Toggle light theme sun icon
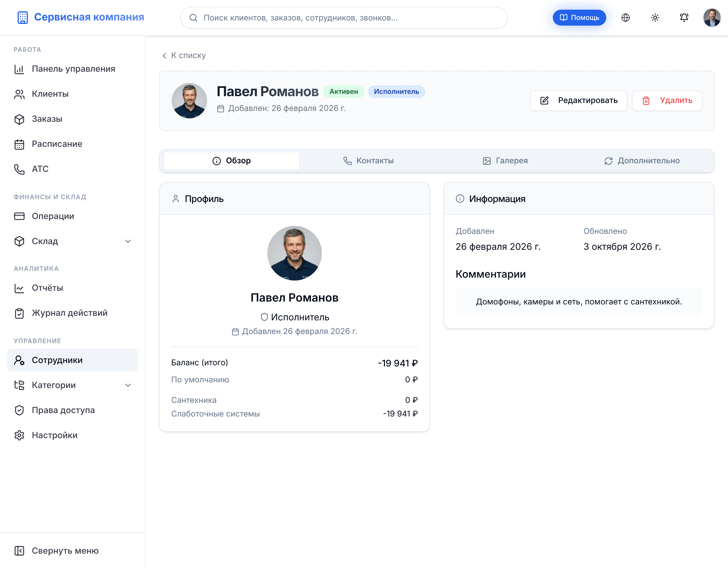The width and height of the screenshot is (728, 569). (655, 18)
